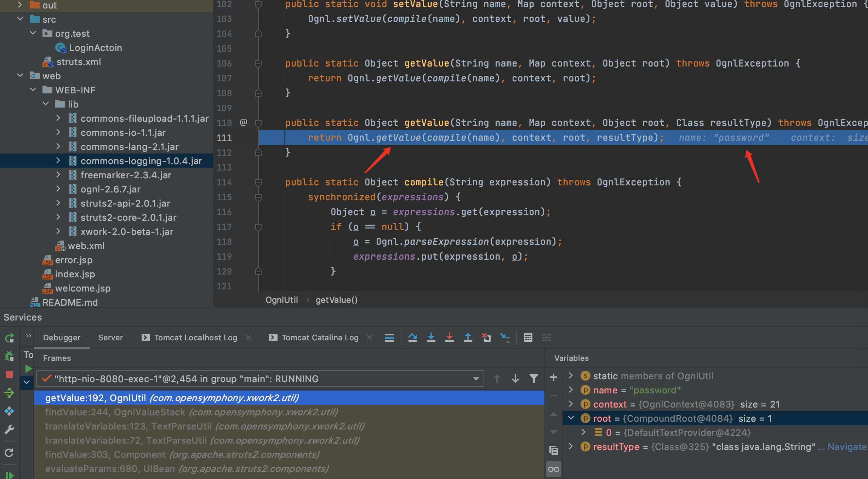Collapse the web folder
Viewport: 868px width, 479px height.
click(20, 75)
